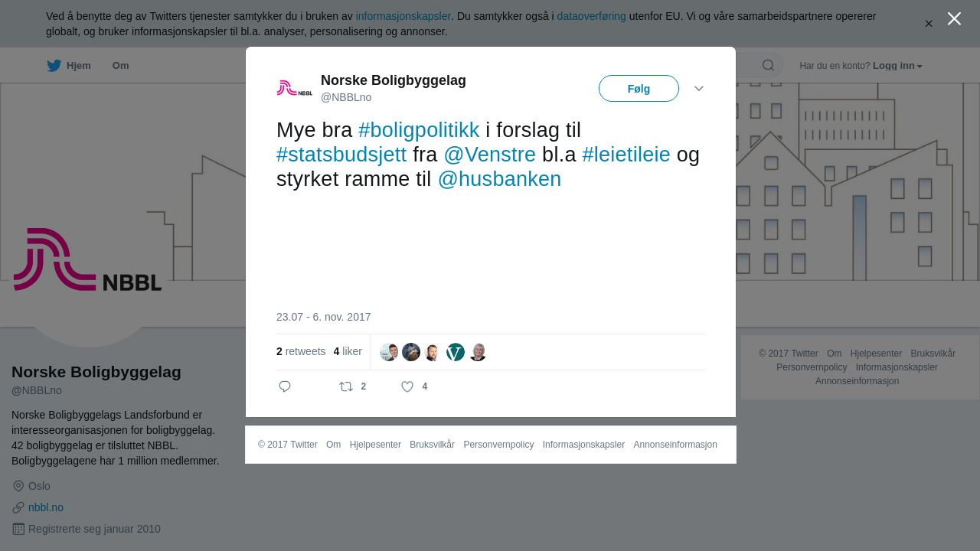980x551 pixels.
Task: Open the Om menu item
Action: coord(120,66)
